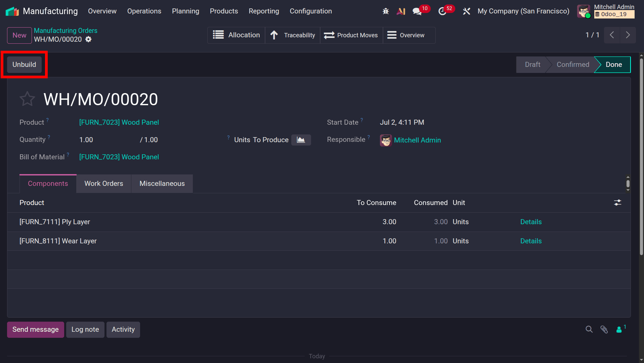The image size is (644, 363).
Task: Schedule an Activity from the chatter
Action: [123, 329]
